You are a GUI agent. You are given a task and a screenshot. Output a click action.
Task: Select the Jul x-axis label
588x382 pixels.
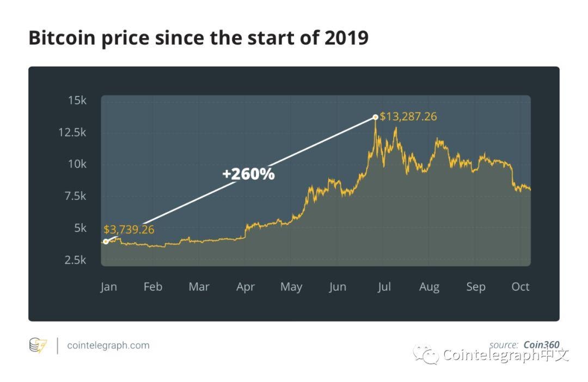click(384, 287)
